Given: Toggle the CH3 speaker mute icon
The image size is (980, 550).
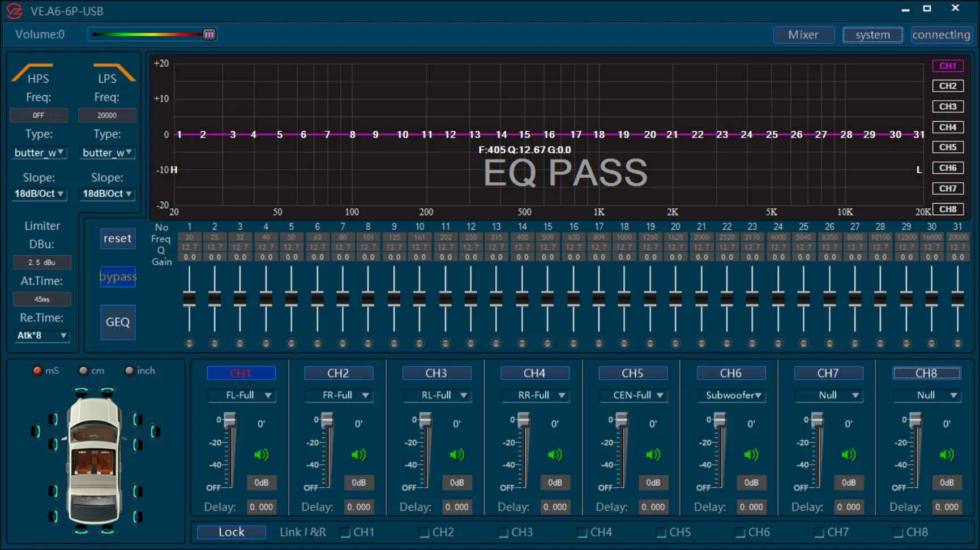Looking at the screenshot, I should pos(456,454).
